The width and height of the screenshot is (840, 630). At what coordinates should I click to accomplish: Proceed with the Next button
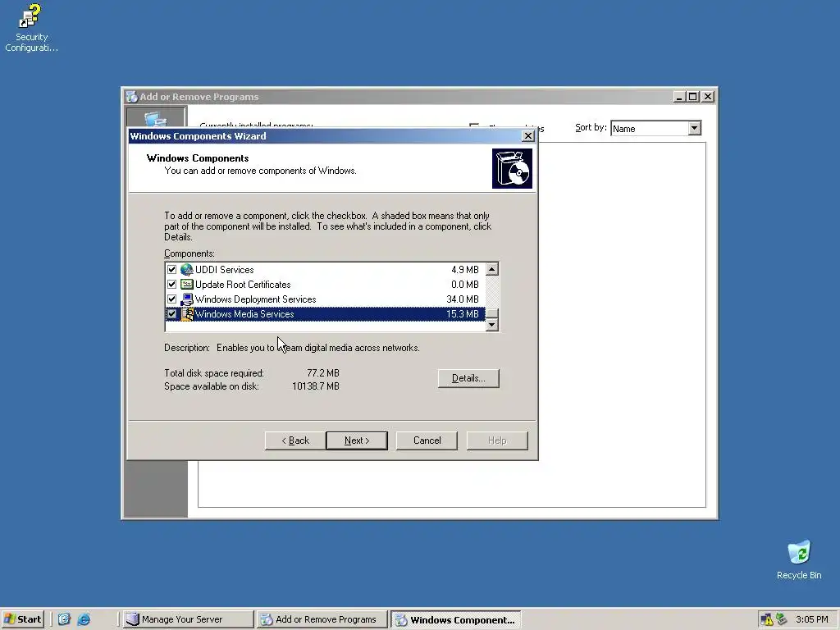point(357,441)
